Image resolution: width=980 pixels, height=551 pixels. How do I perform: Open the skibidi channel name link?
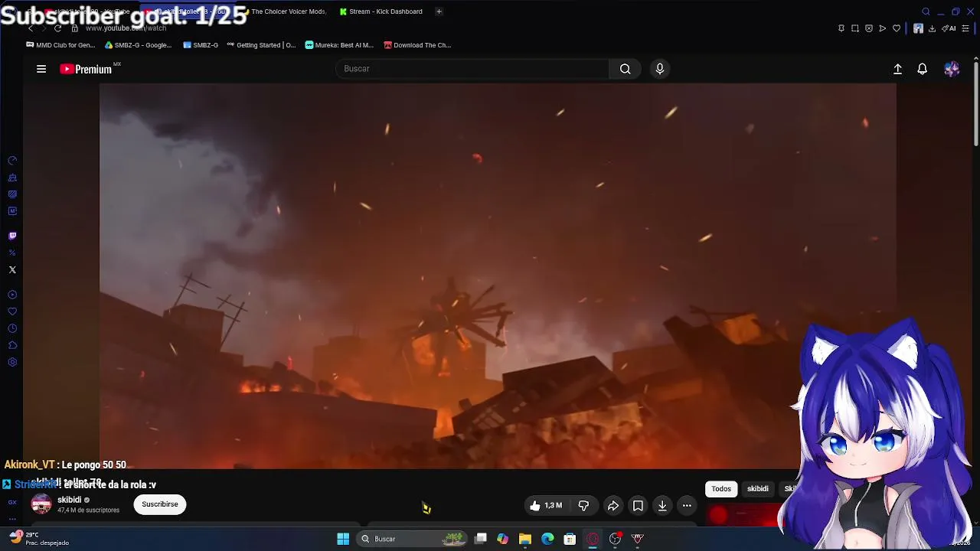click(x=69, y=500)
